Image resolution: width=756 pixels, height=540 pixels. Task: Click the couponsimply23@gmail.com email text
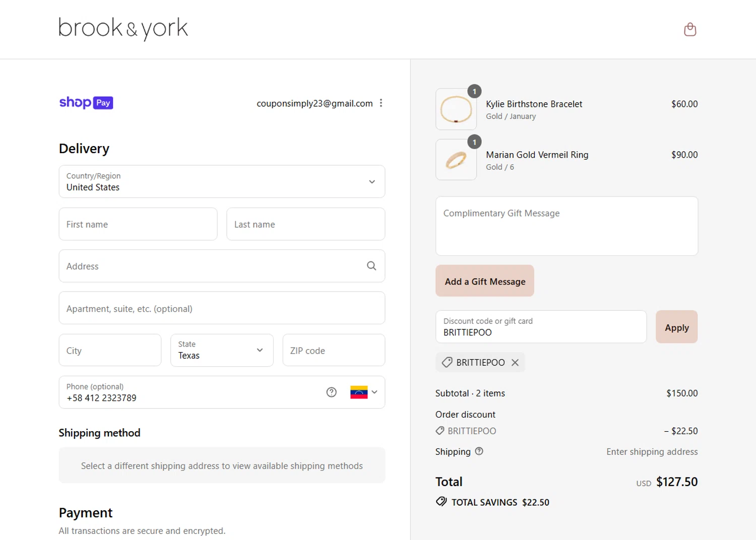314,103
